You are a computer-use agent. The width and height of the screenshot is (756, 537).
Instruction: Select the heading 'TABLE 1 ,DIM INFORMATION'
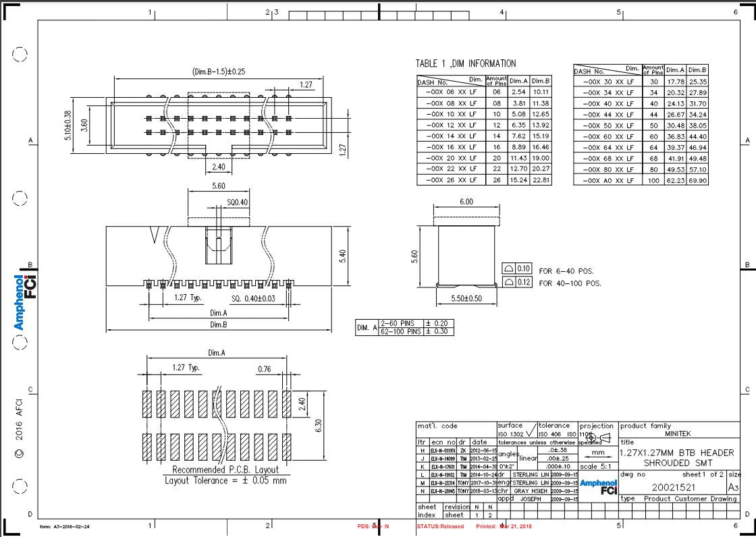click(x=466, y=63)
